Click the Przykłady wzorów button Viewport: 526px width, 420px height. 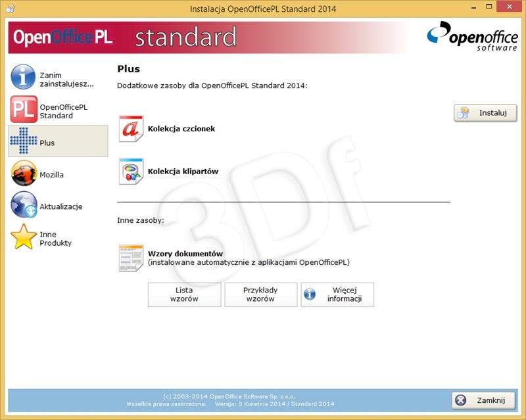click(260, 294)
